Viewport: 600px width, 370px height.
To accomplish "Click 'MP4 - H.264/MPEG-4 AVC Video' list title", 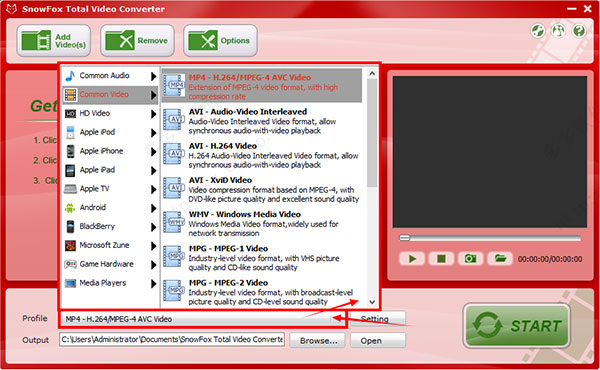I will click(250, 77).
